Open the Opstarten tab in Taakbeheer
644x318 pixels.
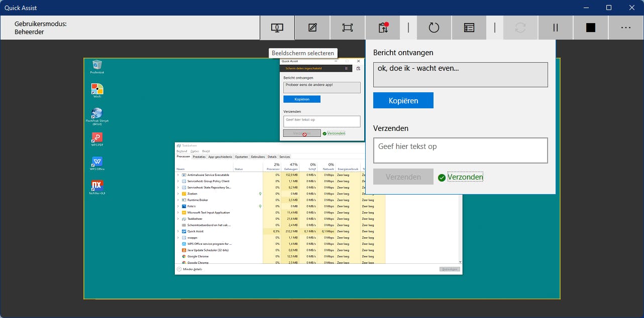click(x=241, y=156)
